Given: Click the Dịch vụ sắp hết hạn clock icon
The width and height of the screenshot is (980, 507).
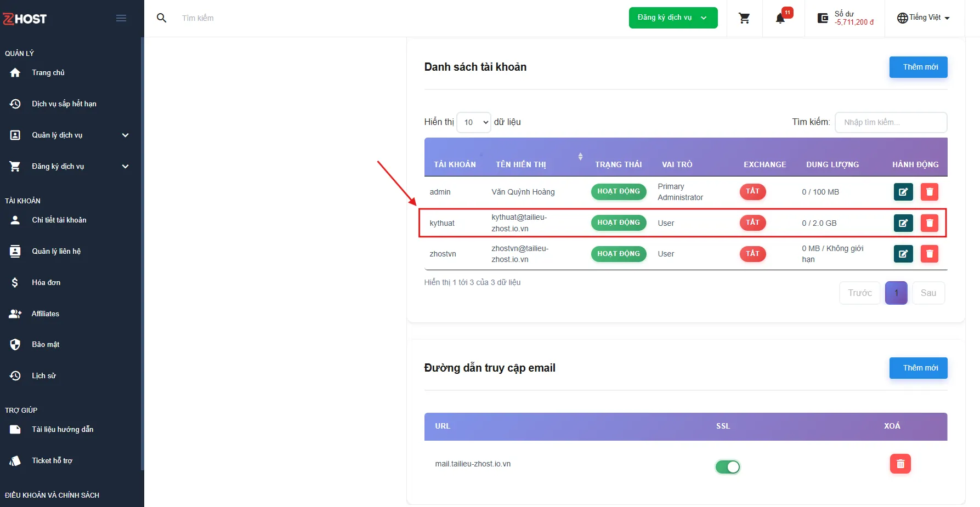Looking at the screenshot, I should tap(15, 104).
